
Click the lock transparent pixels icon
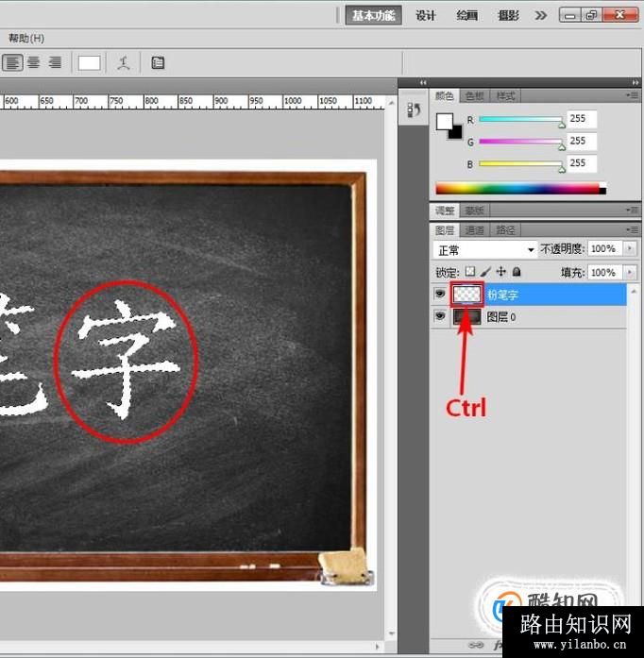tap(471, 273)
